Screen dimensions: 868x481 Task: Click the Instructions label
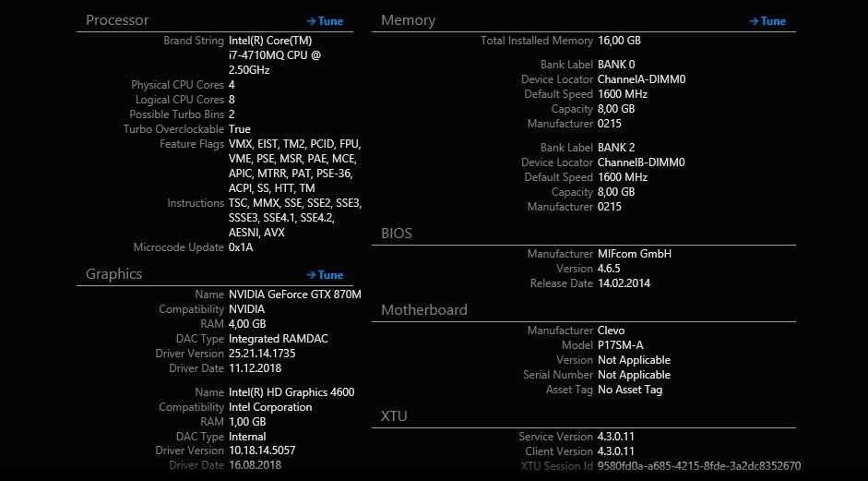pyautogui.click(x=196, y=203)
